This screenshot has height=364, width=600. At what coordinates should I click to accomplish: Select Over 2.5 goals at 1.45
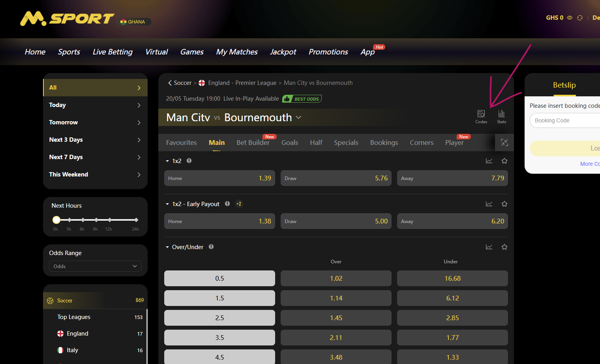[336, 318]
